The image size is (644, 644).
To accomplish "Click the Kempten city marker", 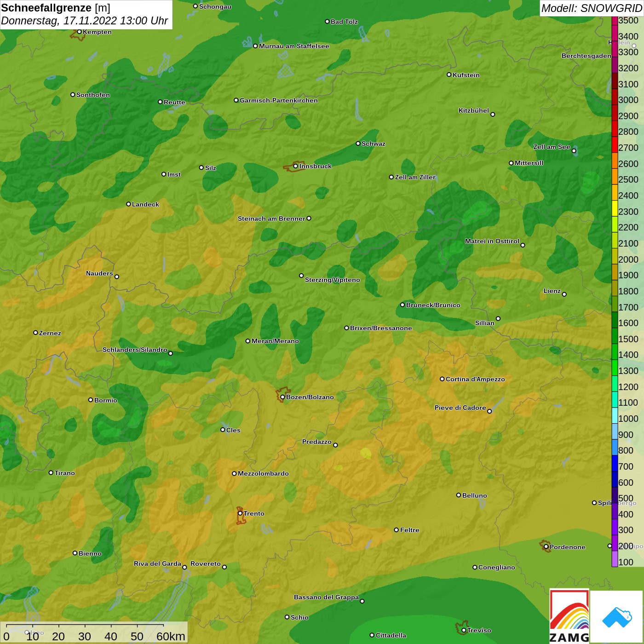I will [79, 32].
